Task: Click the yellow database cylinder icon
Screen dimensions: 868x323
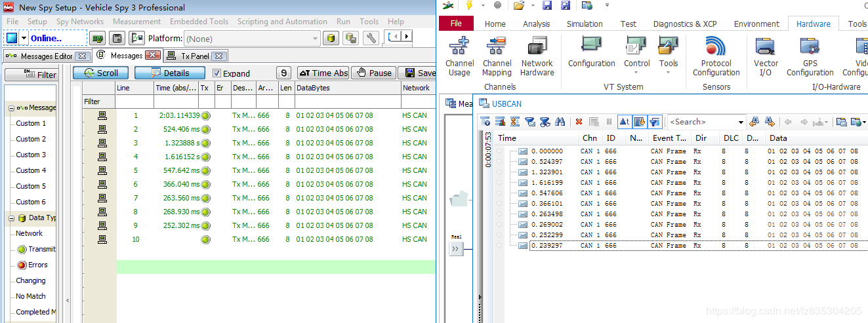Action: click(x=332, y=38)
